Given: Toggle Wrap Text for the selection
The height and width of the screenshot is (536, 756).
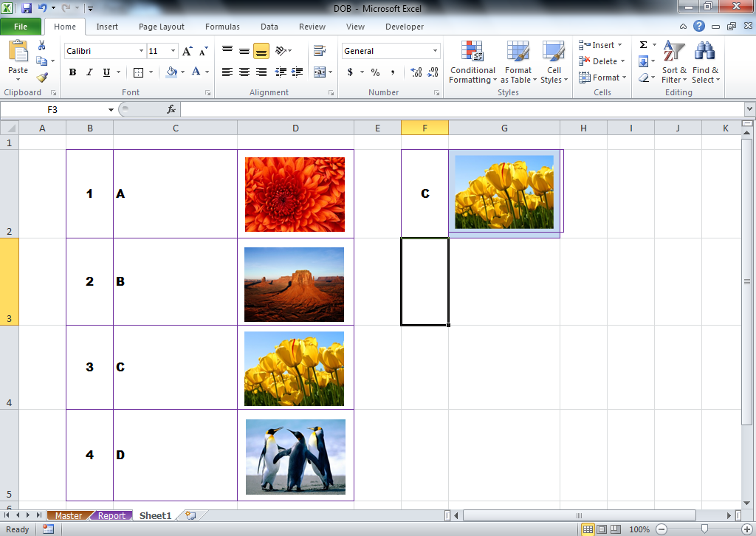Looking at the screenshot, I should point(321,50).
